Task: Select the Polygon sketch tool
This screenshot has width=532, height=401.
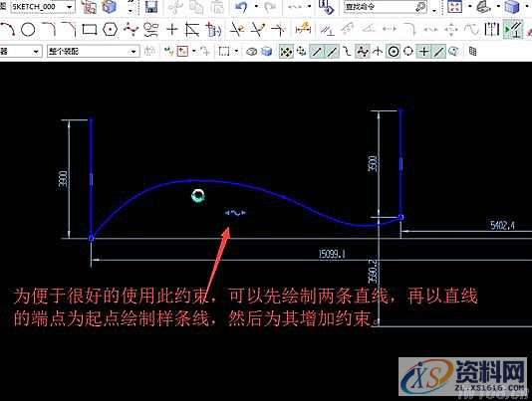Action: 111,30
